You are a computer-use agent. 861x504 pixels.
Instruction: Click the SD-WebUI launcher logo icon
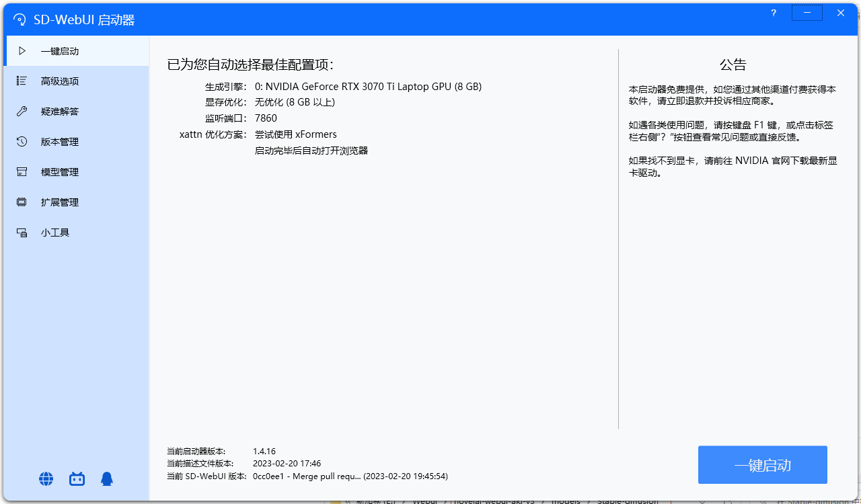pyautogui.click(x=20, y=20)
